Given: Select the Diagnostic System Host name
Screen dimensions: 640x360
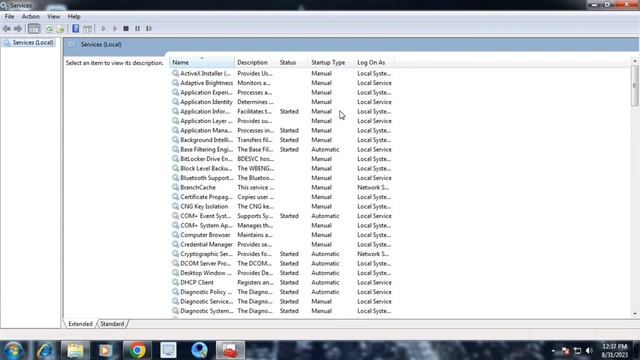Looking at the screenshot, I should (207, 311).
